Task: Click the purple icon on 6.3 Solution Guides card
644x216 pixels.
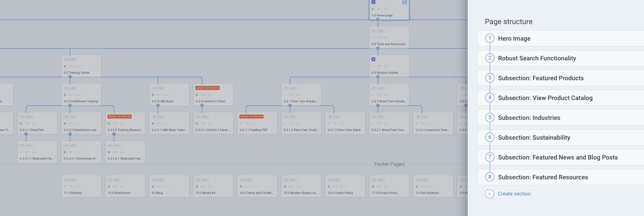Action: (x=374, y=59)
